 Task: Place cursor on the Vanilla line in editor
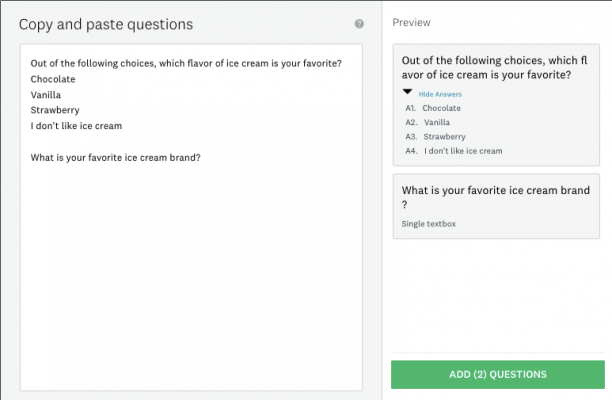pyautogui.click(x=47, y=95)
